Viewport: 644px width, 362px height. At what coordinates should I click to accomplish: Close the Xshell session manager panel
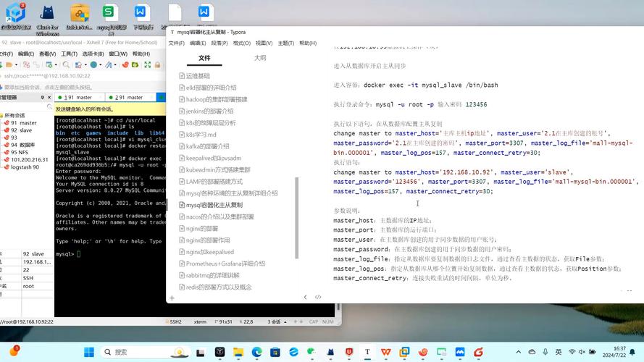pyautogui.click(x=49, y=97)
